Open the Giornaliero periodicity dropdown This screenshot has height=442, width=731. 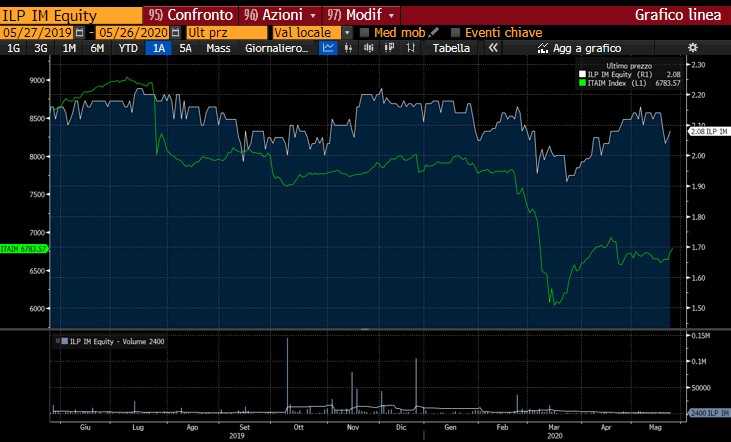[x=276, y=48]
